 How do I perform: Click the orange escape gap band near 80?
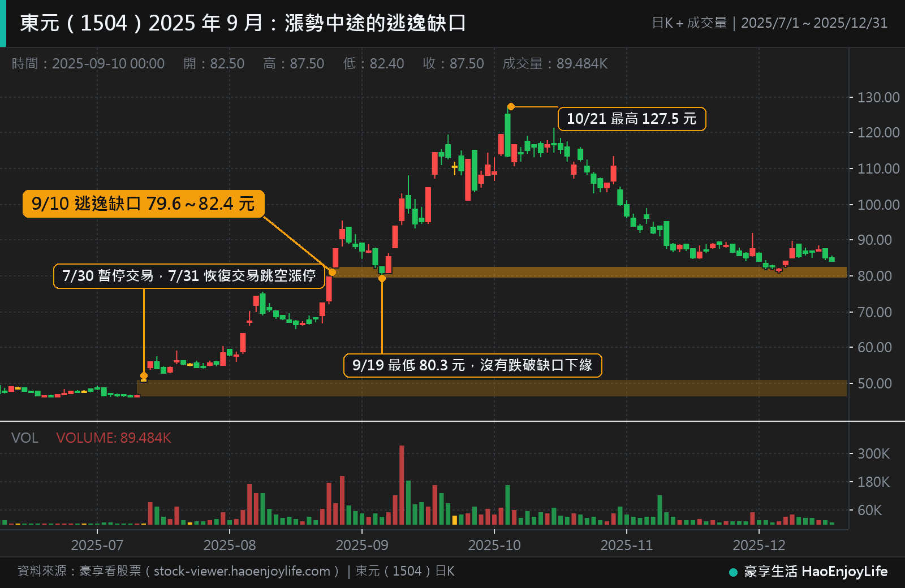(x=589, y=272)
